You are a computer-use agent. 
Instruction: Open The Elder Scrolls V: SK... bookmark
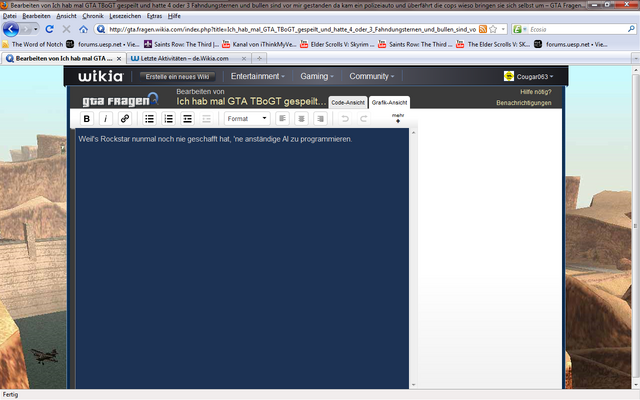(x=493, y=44)
